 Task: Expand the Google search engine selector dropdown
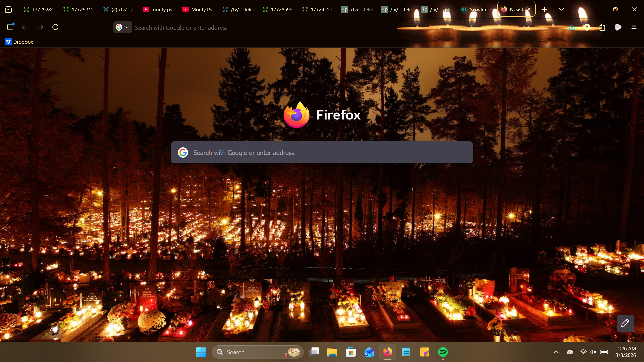122,27
